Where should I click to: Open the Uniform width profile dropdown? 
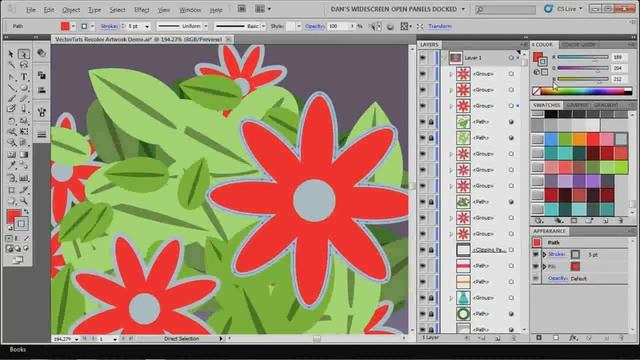coord(206,27)
